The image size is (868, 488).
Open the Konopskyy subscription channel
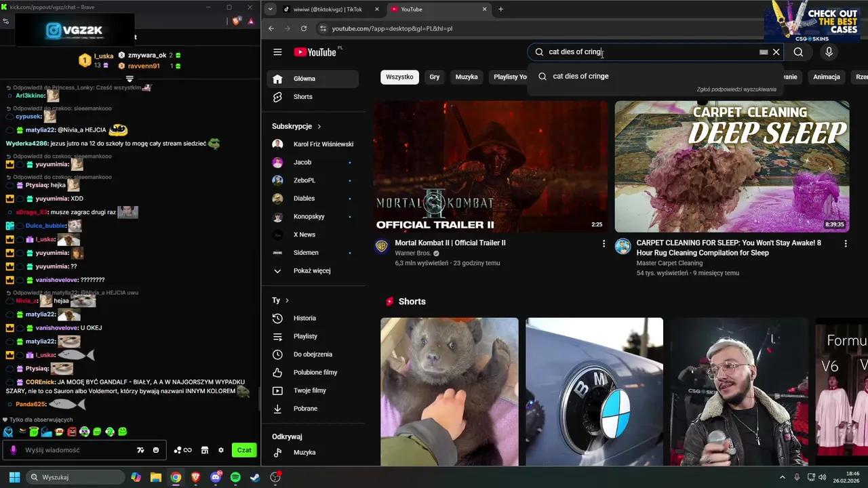[x=313, y=217]
